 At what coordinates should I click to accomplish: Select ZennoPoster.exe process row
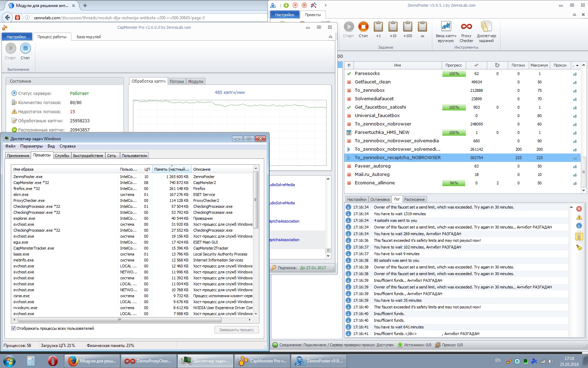pyautogui.click(x=133, y=177)
